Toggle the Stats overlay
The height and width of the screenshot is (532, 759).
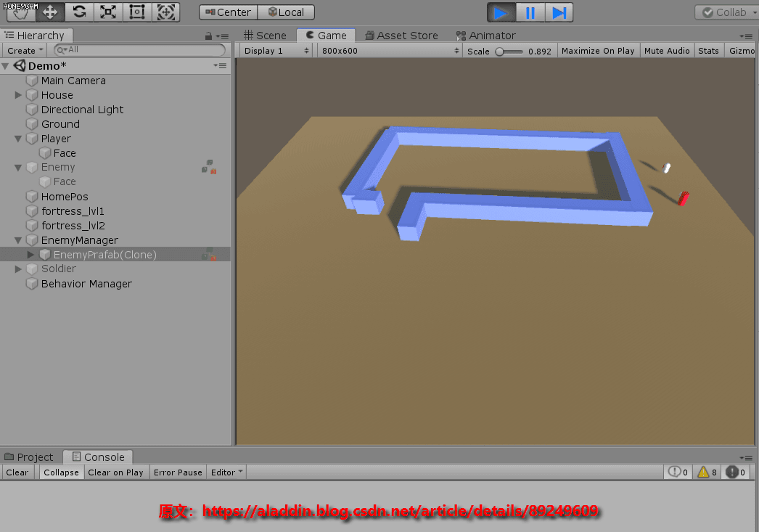tap(708, 51)
